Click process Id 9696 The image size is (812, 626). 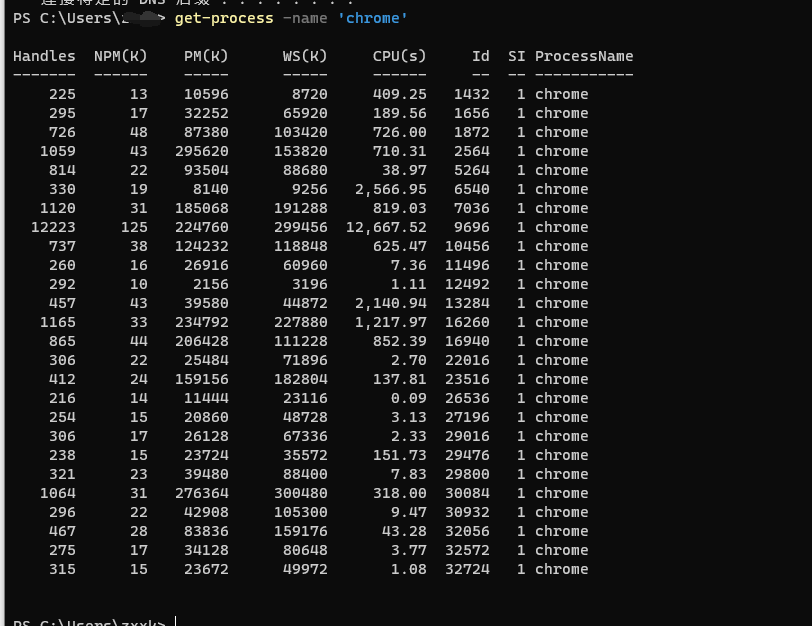[471, 227]
